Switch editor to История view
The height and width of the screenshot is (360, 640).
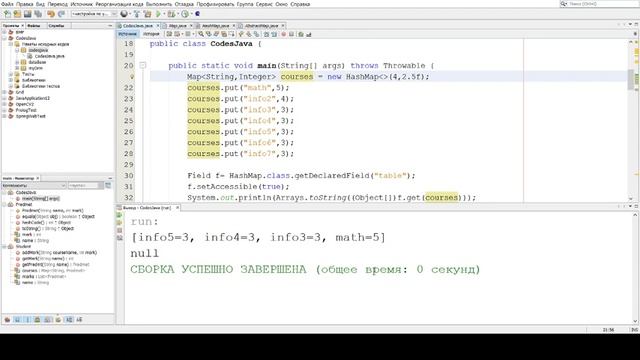(x=151, y=34)
